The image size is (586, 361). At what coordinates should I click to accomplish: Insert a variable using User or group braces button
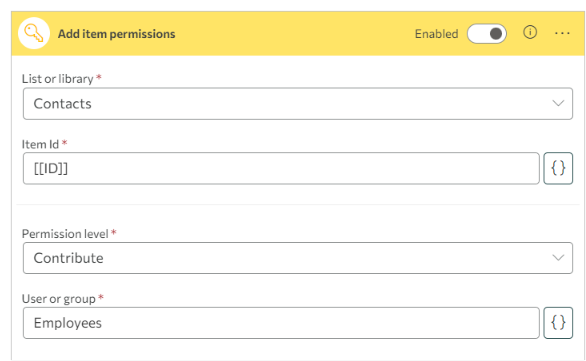coord(558,323)
